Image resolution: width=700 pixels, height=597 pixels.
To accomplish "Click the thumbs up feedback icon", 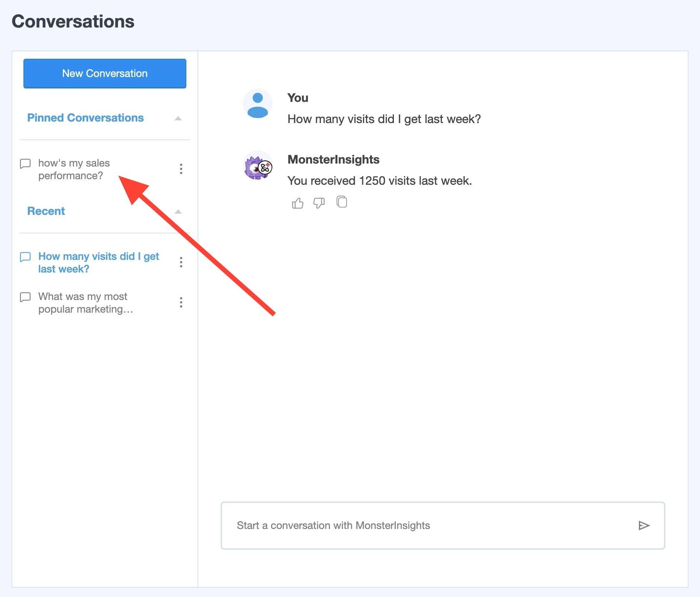I will 298,203.
